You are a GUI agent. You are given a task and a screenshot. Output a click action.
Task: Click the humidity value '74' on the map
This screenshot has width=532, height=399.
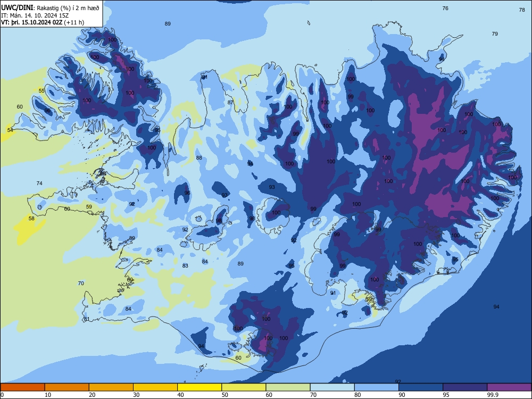(x=39, y=183)
